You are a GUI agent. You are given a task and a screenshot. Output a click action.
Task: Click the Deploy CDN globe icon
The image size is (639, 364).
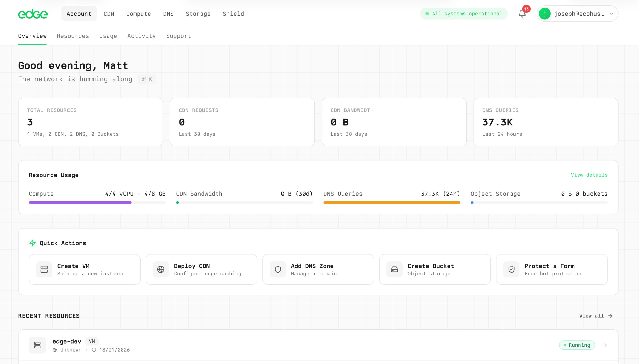pyautogui.click(x=161, y=269)
